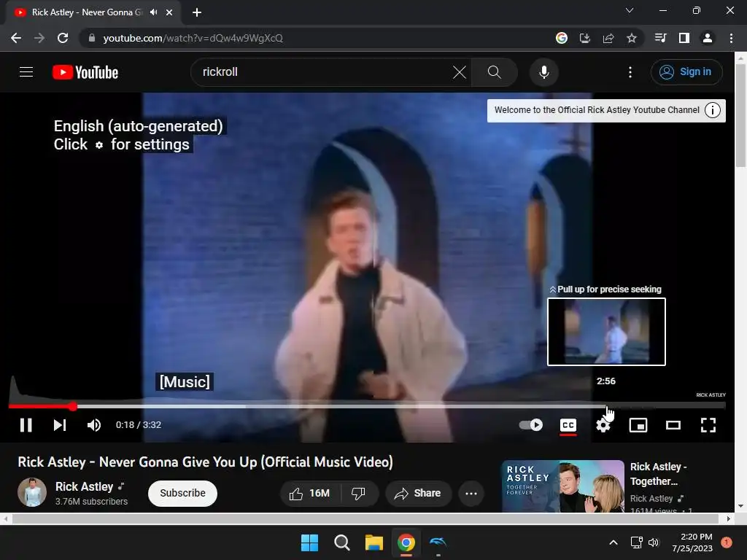The width and height of the screenshot is (747, 560).
Task: Toggle Chrome side panel
Action: click(x=684, y=38)
